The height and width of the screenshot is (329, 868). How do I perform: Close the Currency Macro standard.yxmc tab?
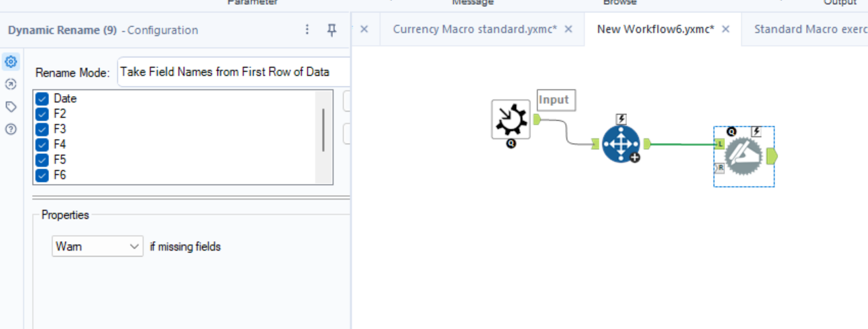568,29
